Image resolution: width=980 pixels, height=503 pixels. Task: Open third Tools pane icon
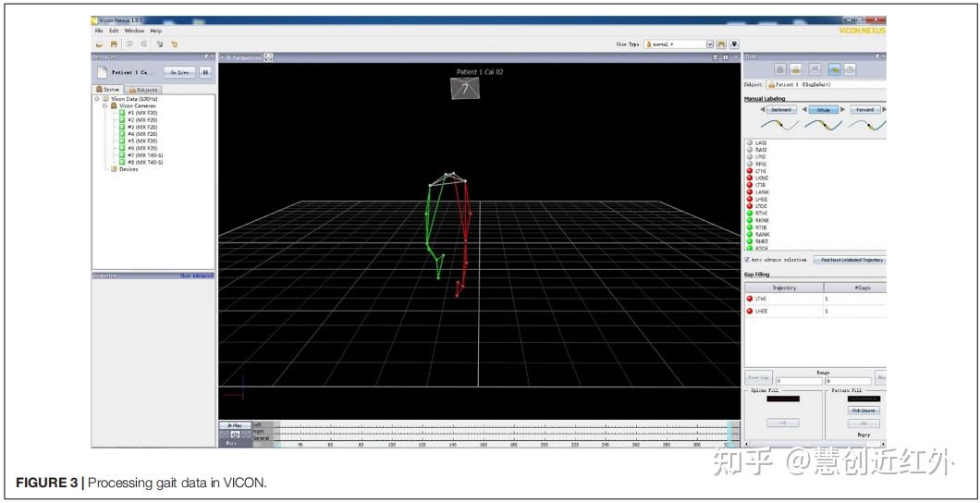coord(815,69)
